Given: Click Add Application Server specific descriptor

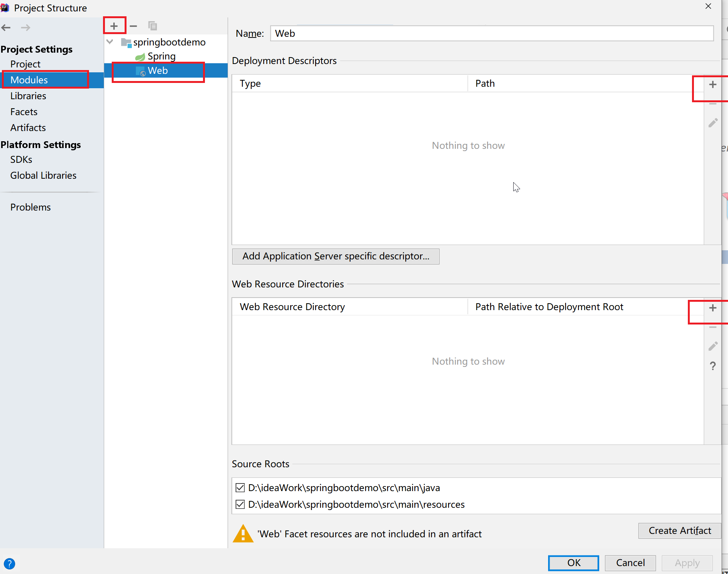Looking at the screenshot, I should tap(336, 256).
